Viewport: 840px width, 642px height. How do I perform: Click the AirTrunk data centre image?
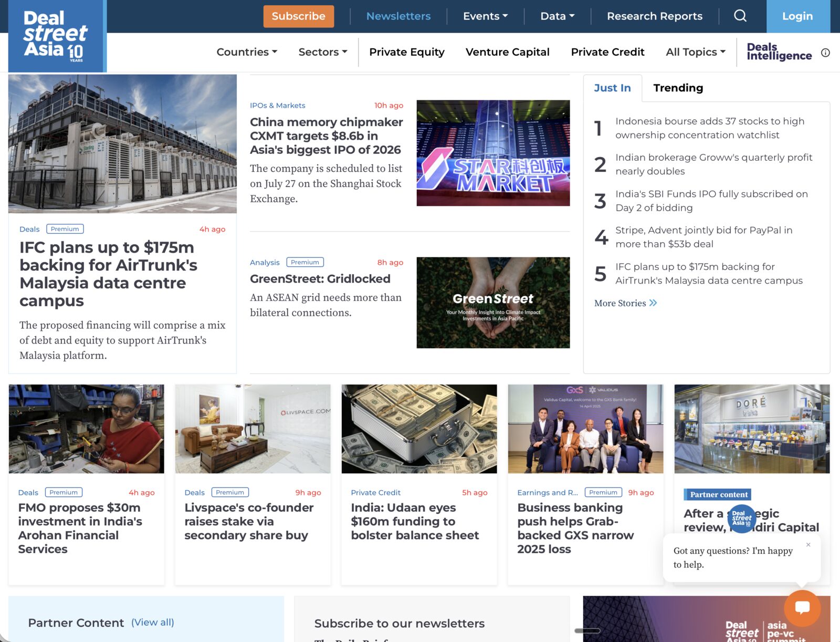tap(122, 144)
